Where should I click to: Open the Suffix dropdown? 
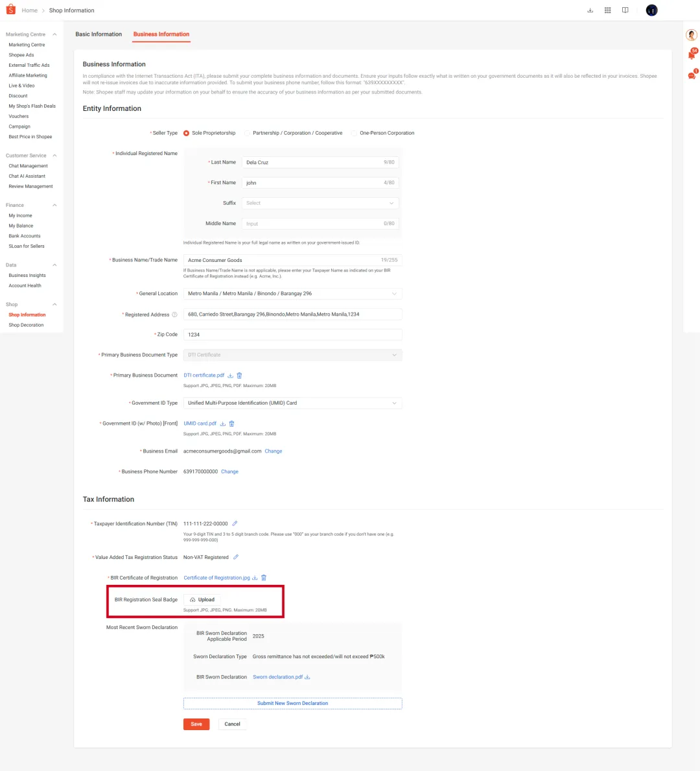320,203
